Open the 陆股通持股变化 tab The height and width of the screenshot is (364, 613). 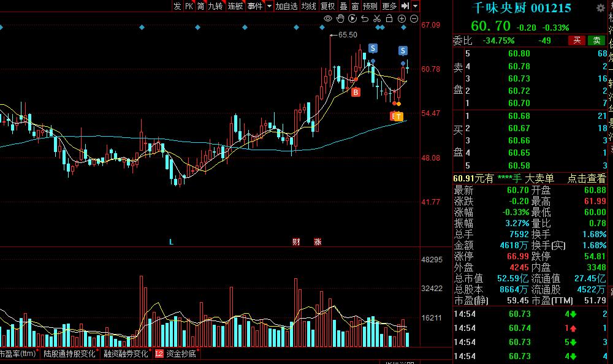point(69,354)
